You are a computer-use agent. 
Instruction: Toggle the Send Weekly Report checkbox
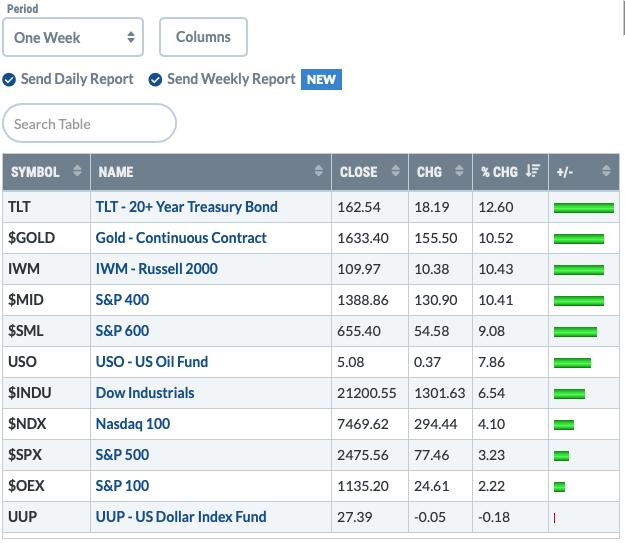tap(155, 80)
